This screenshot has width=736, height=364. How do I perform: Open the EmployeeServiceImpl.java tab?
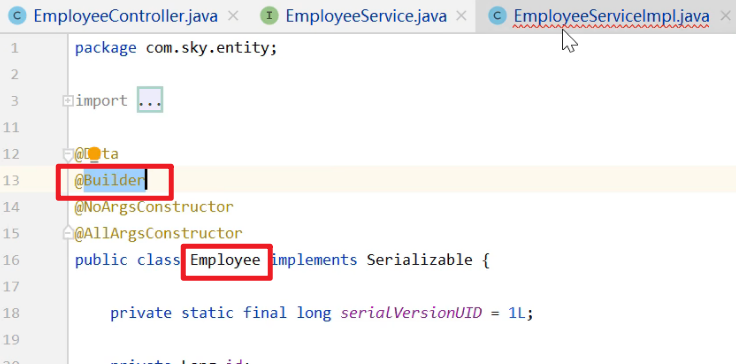click(x=611, y=16)
